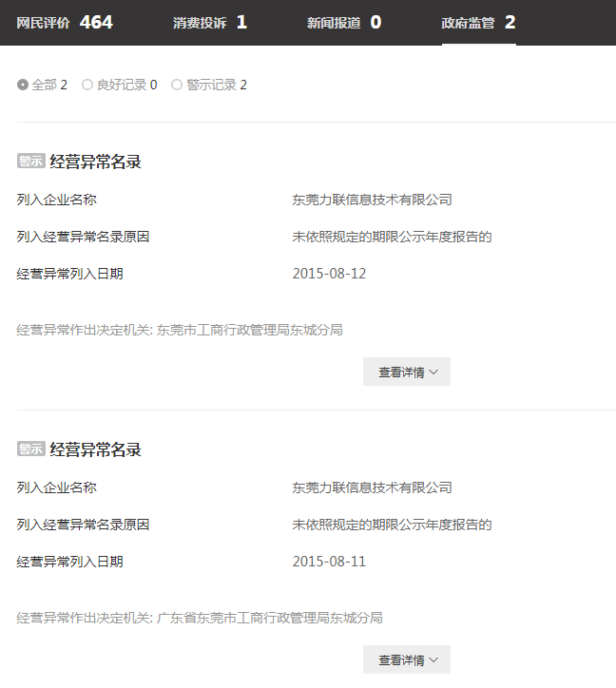This screenshot has height=688, width=616.
Task: Click company name 东莞力联信息技术有限公司 in first record
Action: (x=373, y=200)
